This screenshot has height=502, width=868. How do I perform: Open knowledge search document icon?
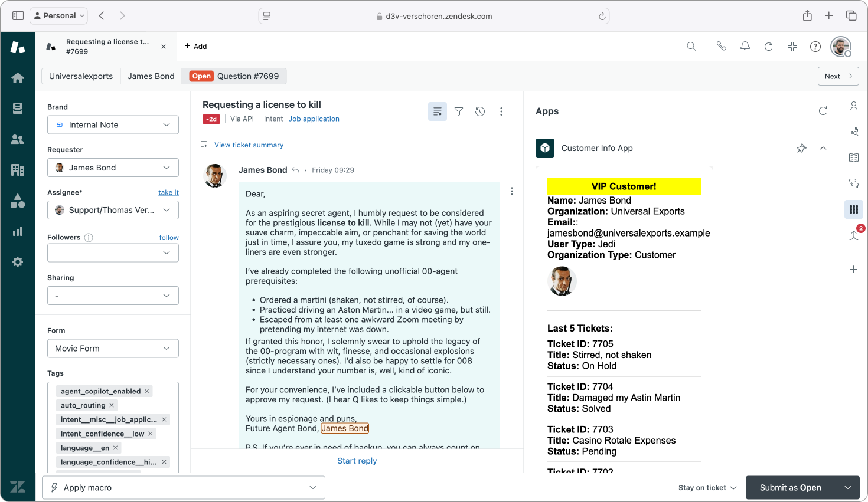coord(854,132)
